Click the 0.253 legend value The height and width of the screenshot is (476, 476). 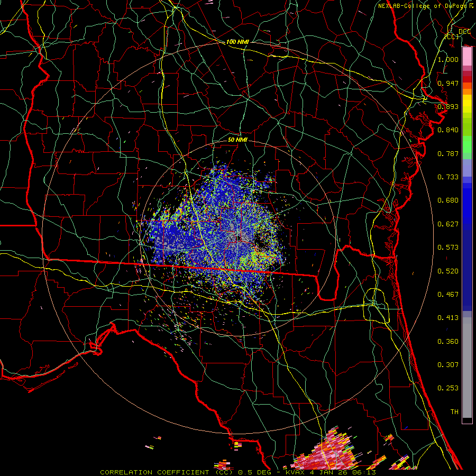point(448,388)
